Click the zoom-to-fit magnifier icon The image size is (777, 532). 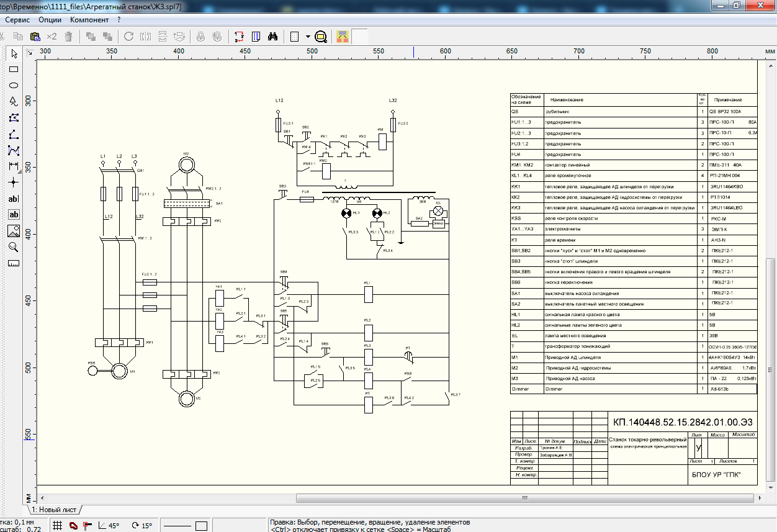(321, 36)
